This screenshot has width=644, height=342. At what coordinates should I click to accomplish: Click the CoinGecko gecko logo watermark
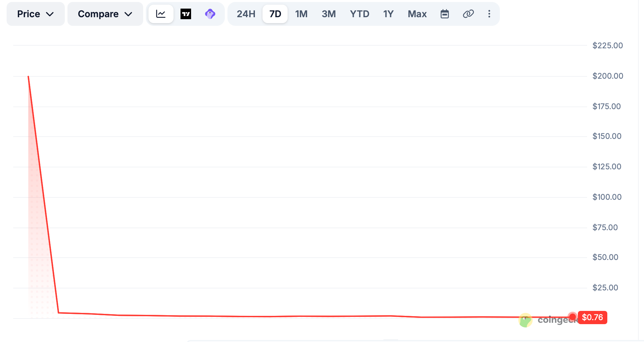525,320
